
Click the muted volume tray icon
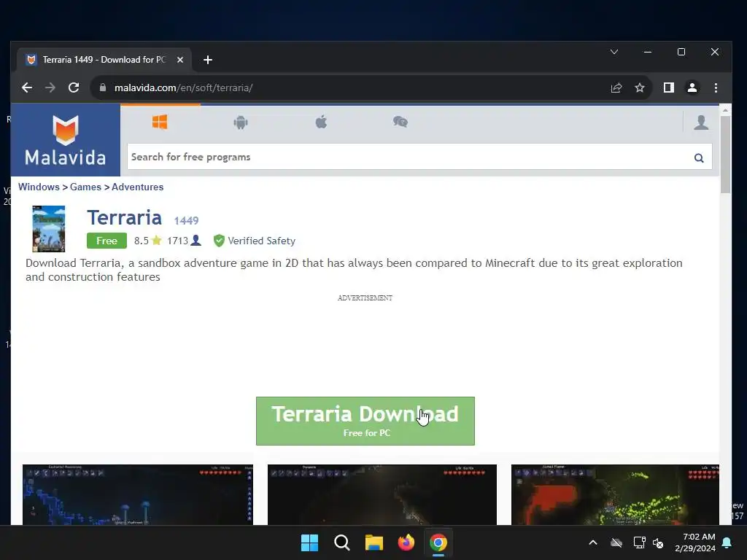[x=659, y=542]
